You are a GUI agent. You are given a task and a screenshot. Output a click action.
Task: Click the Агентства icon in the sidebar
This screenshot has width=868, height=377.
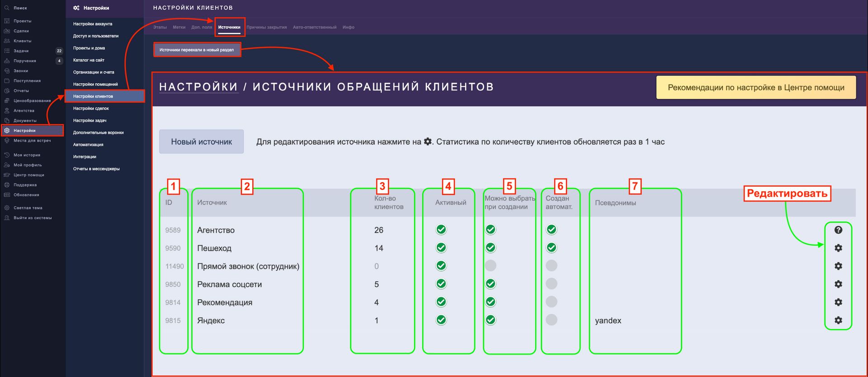[7, 110]
